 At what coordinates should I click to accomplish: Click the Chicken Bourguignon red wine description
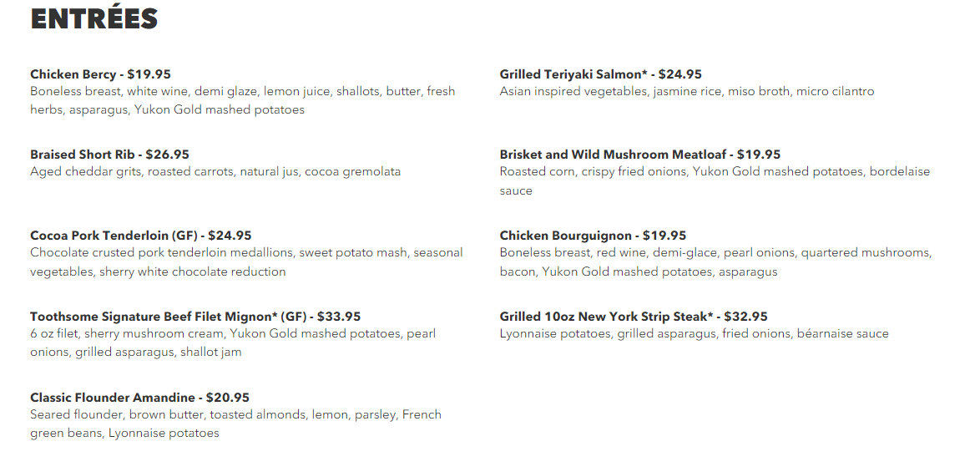(x=715, y=262)
